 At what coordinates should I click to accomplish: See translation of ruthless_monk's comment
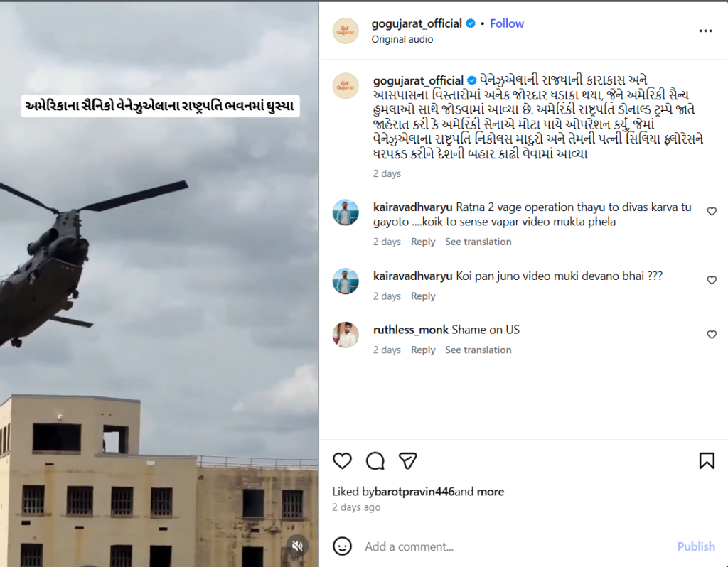click(x=478, y=350)
